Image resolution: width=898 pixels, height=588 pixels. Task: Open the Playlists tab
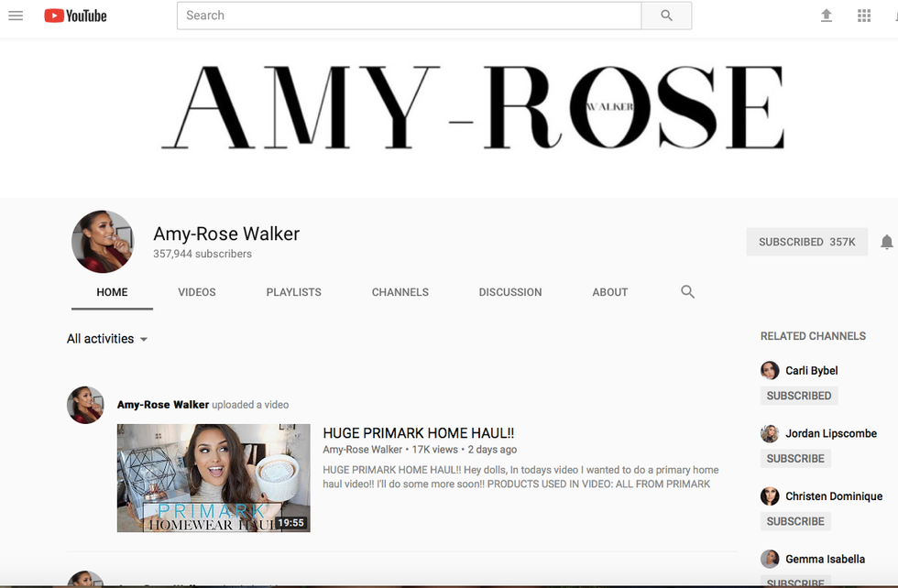point(293,292)
